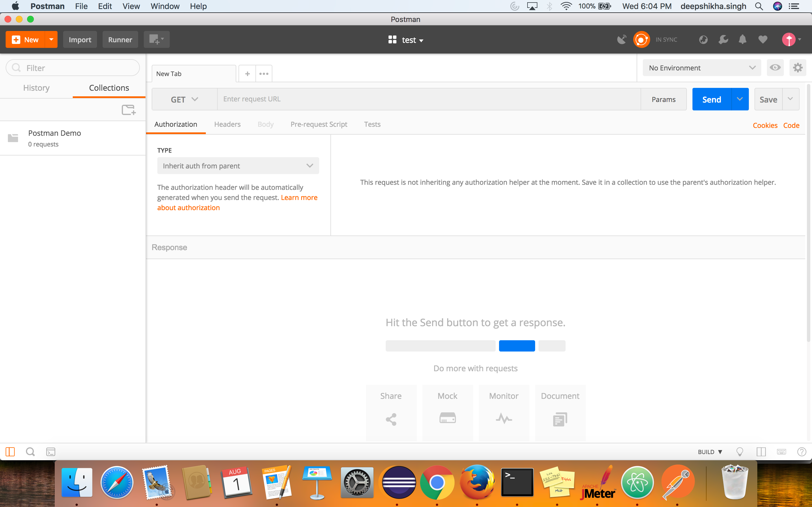Open the sync status orb icon
The height and width of the screenshot is (507, 812).
(641, 39)
